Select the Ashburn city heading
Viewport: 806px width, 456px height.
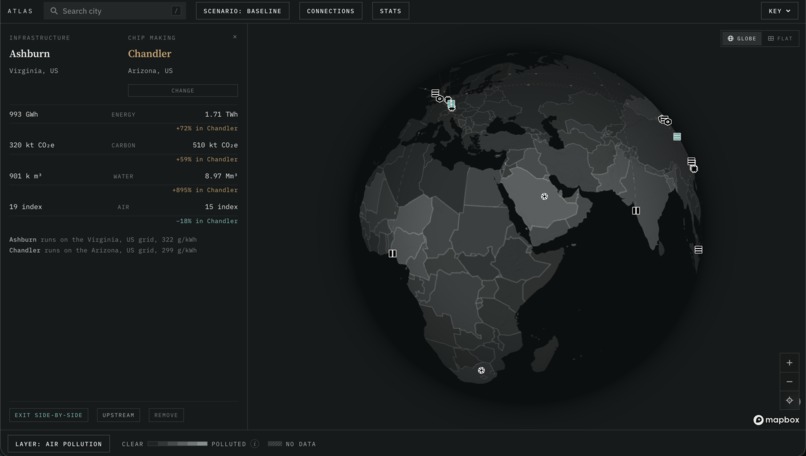(x=29, y=53)
